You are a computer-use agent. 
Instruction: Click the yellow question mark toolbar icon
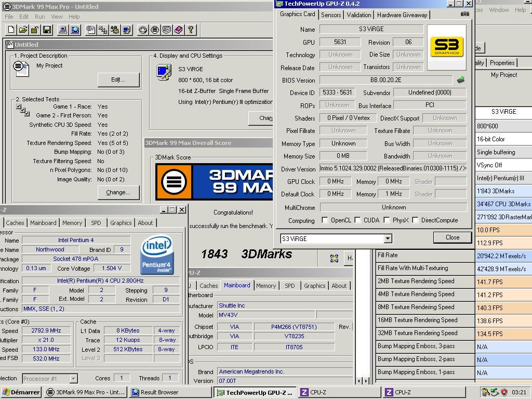point(191,30)
